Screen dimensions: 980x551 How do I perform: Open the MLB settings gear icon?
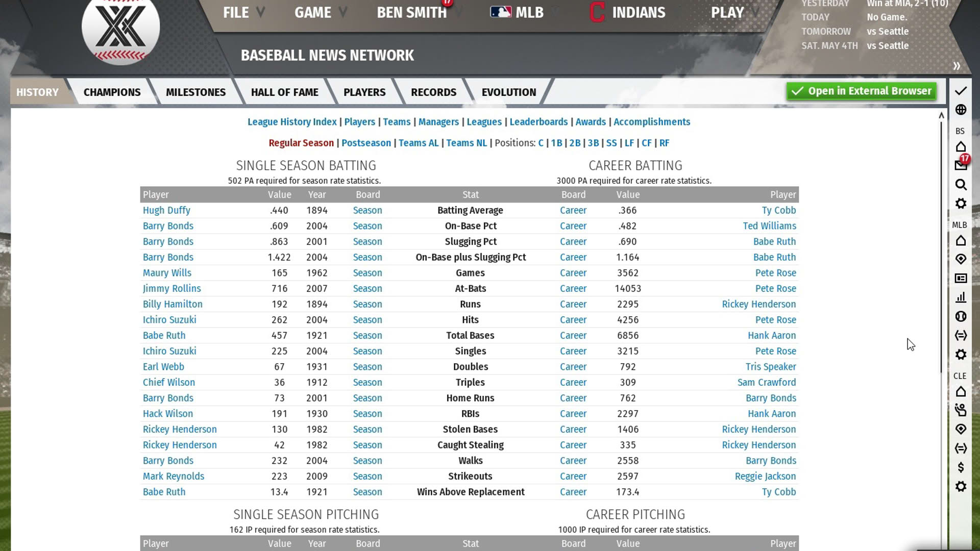[x=961, y=355]
